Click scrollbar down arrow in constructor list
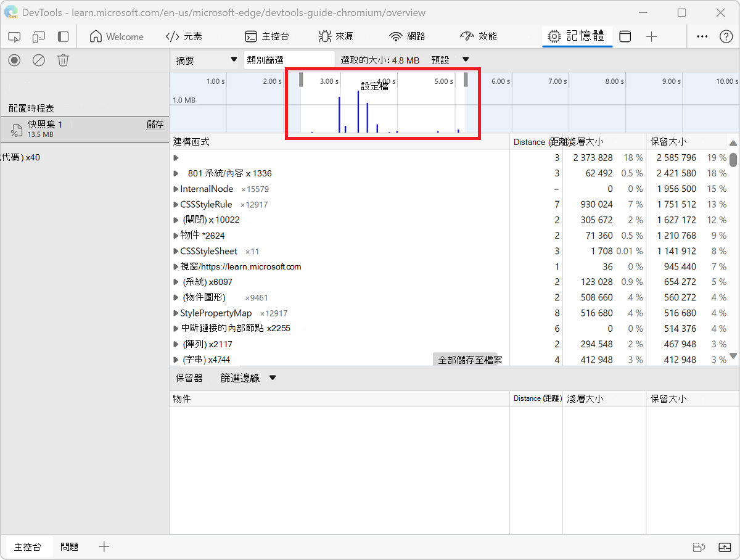The width and height of the screenshot is (740, 560). [733, 356]
